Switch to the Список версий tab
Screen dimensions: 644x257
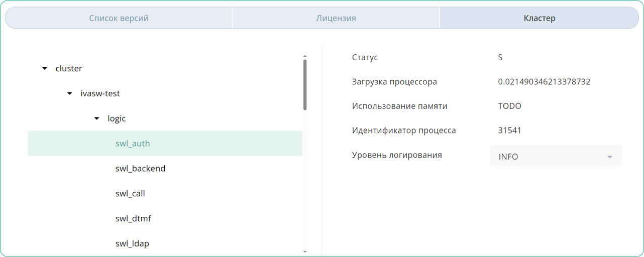point(119,18)
